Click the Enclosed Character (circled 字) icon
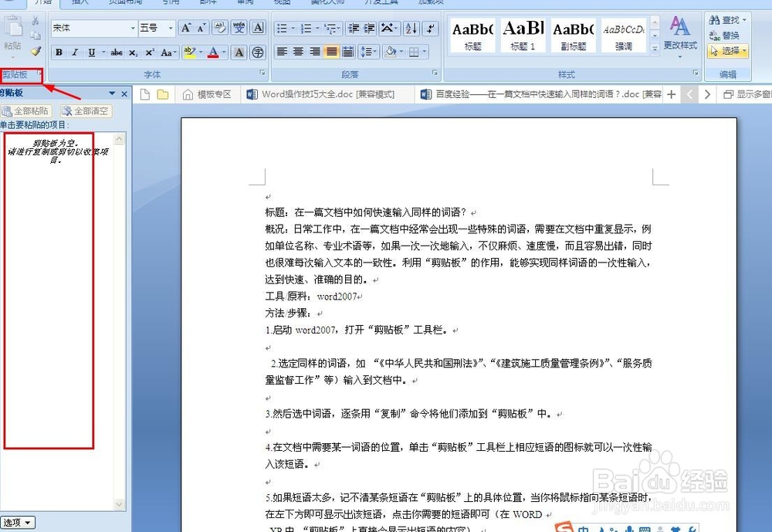 click(258, 53)
